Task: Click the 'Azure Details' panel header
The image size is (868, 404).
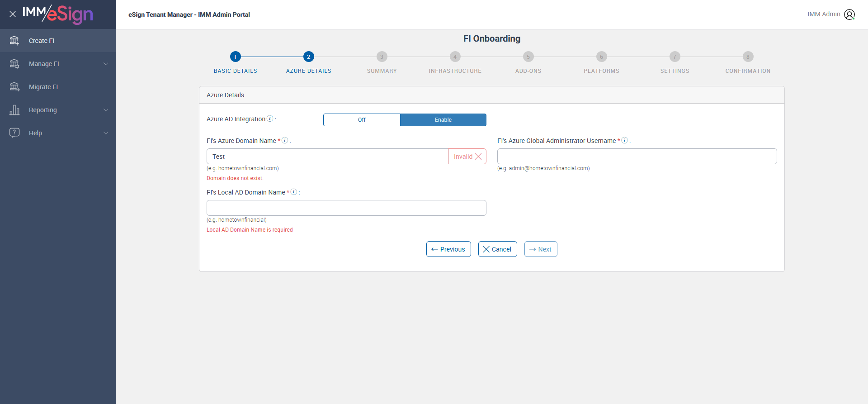Action: click(492, 95)
